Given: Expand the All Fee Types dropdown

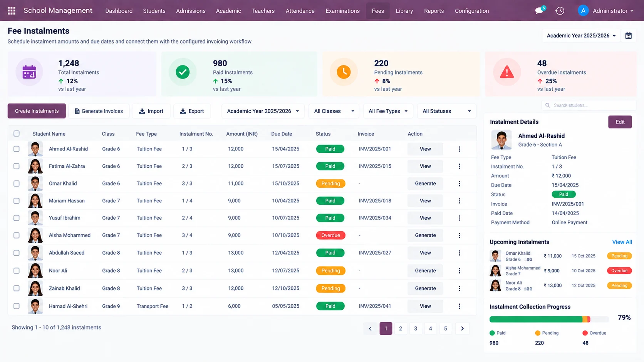Looking at the screenshot, I should point(388,111).
